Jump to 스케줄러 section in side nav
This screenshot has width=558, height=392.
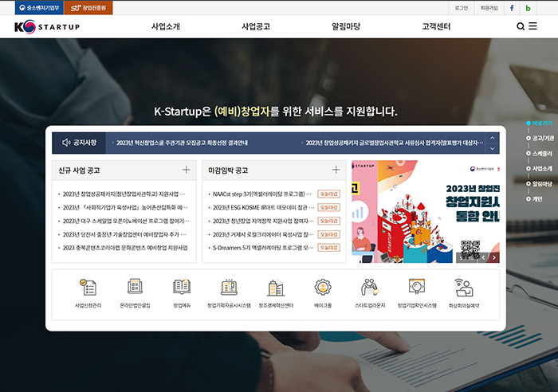tap(540, 153)
